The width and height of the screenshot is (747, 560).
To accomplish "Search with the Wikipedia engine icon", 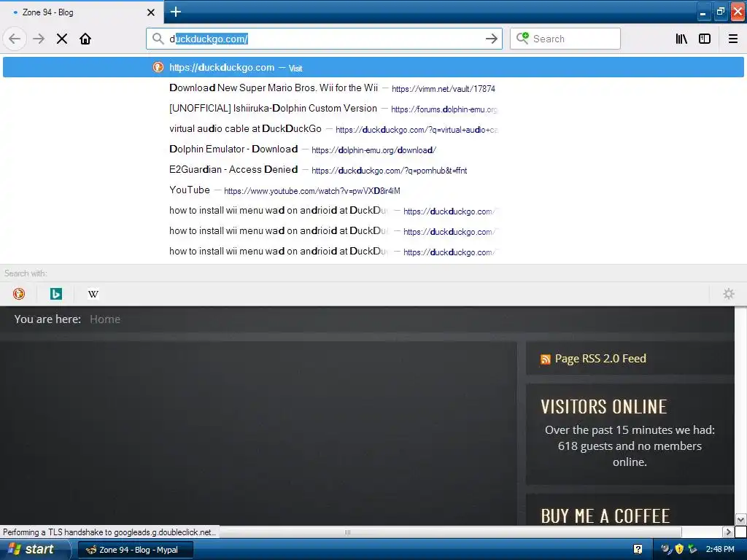I will (93, 294).
